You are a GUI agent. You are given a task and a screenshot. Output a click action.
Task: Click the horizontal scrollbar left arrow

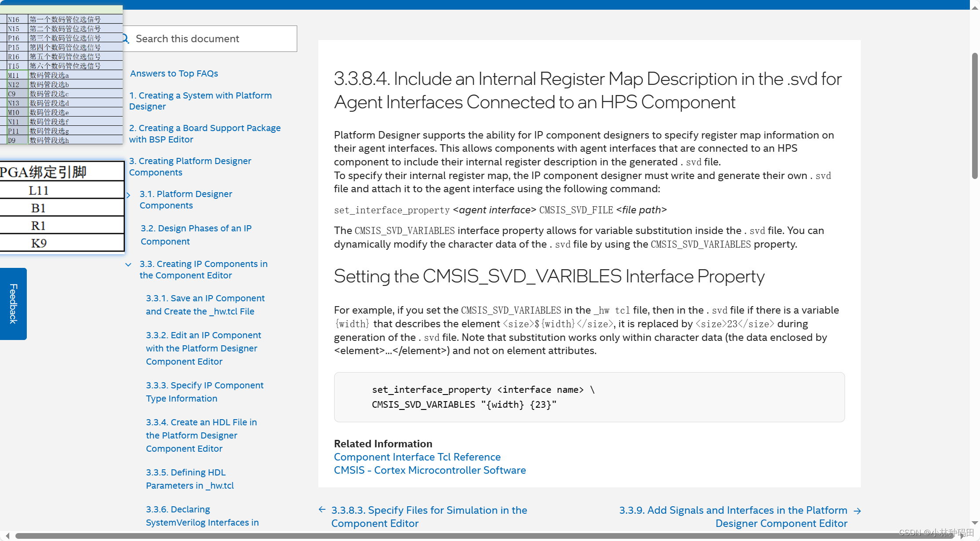7,535
